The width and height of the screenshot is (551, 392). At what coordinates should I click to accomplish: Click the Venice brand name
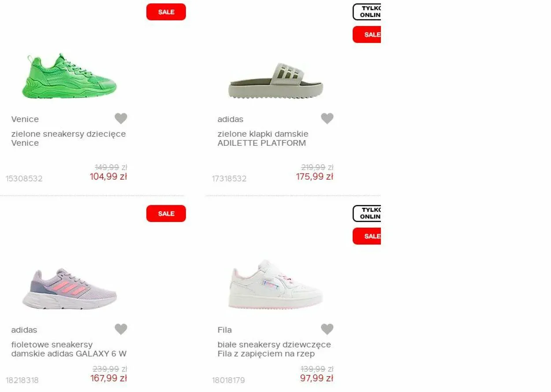point(25,119)
